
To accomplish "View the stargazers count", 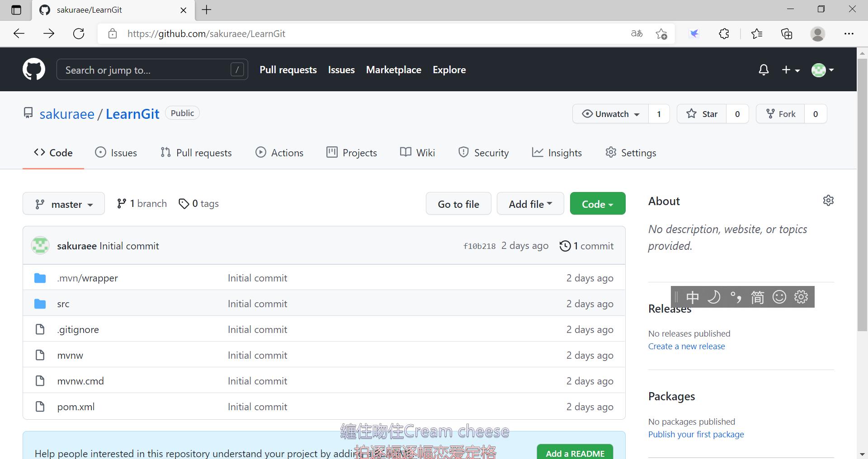I will coord(737,114).
